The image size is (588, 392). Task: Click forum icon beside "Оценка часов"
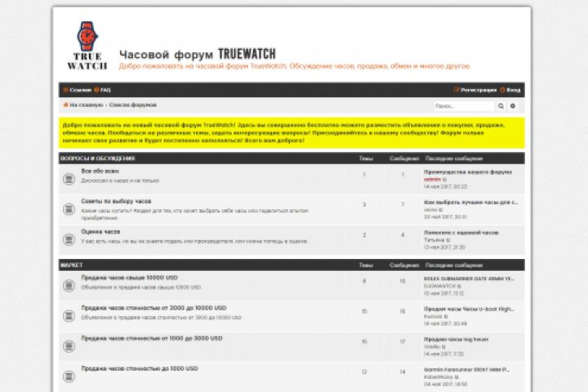click(69, 239)
